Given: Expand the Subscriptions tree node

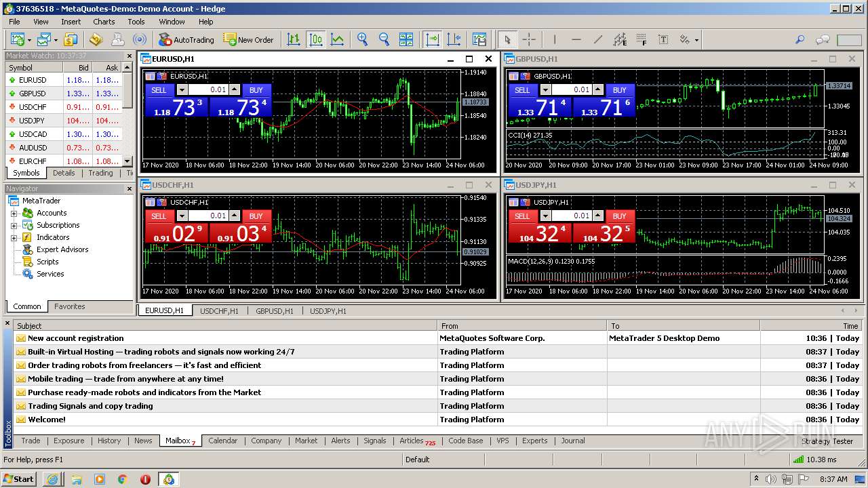Looking at the screenshot, I should pos(14,225).
